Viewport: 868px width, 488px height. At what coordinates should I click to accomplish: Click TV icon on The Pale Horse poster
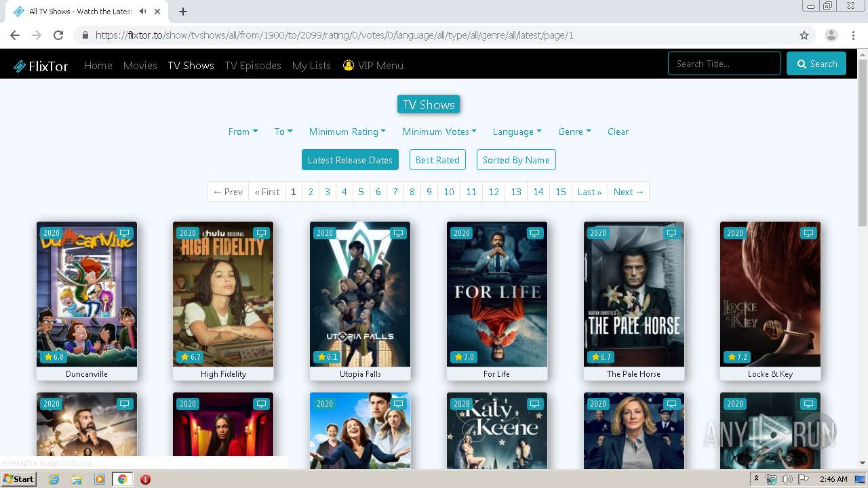tap(671, 233)
